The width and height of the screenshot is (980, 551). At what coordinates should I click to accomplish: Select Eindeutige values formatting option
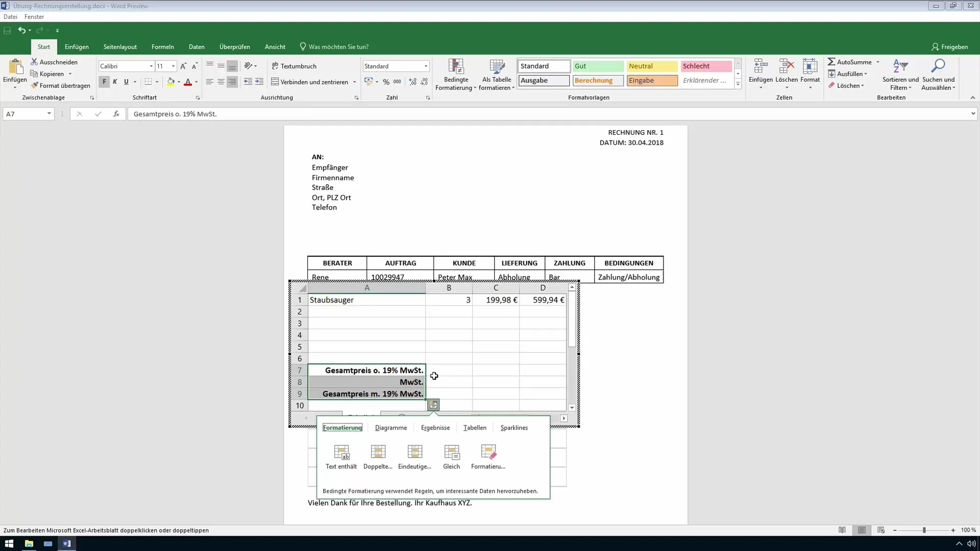click(x=414, y=457)
